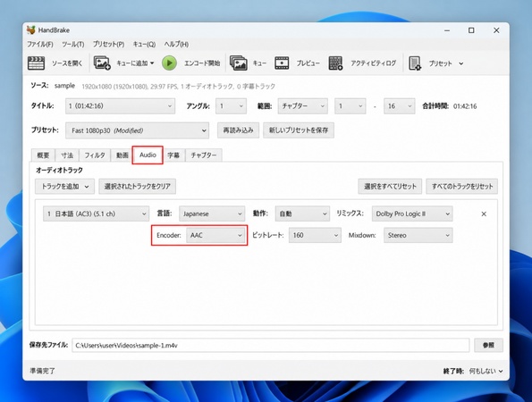Open the ツール(T) menu
Image resolution: width=532 pixels, height=402 pixels.
coord(73,45)
